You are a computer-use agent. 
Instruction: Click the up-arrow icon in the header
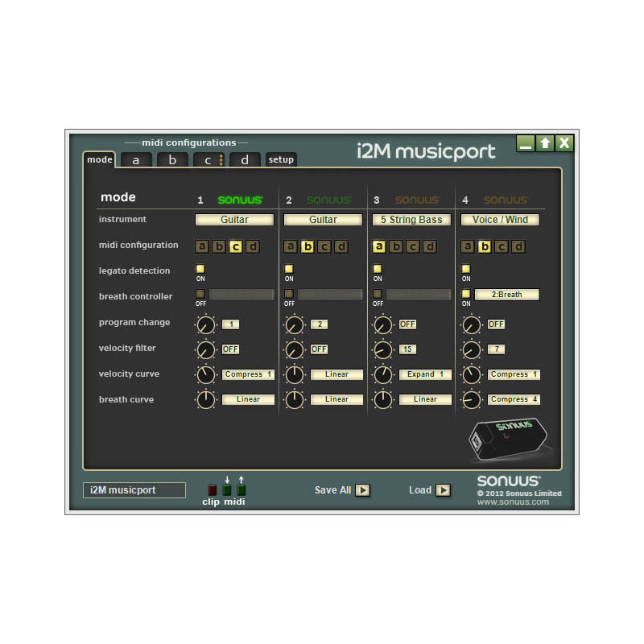(x=545, y=143)
